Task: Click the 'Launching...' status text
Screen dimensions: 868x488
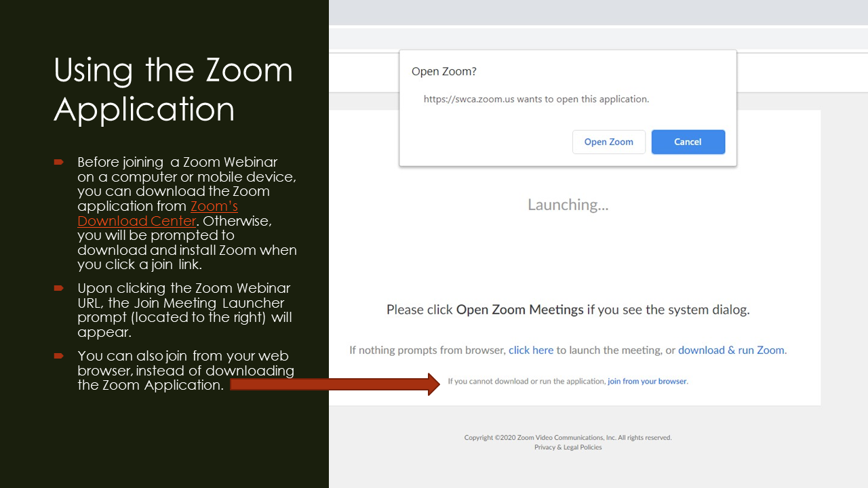Action: click(x=568, y=205)
